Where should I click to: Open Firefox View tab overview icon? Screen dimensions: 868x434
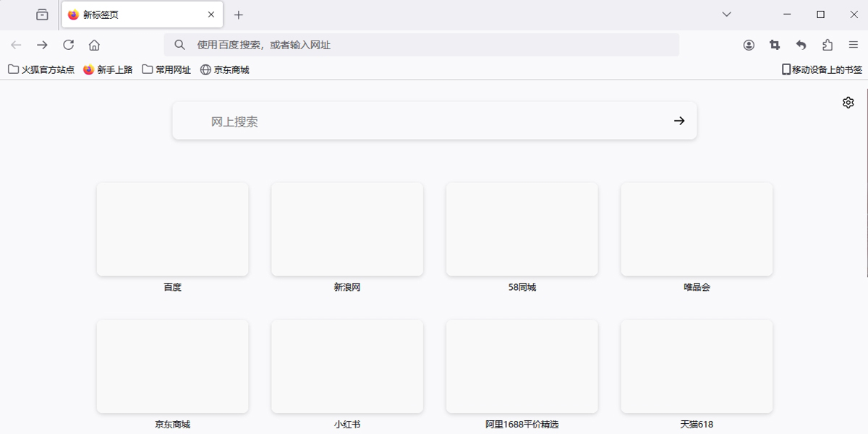click(x=42, y=14)
